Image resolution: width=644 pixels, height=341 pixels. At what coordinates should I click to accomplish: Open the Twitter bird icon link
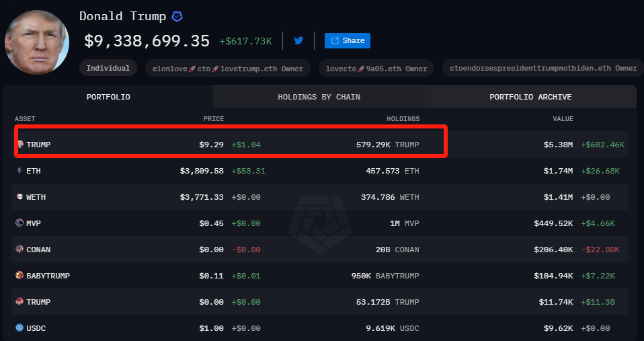pos(298,40)
